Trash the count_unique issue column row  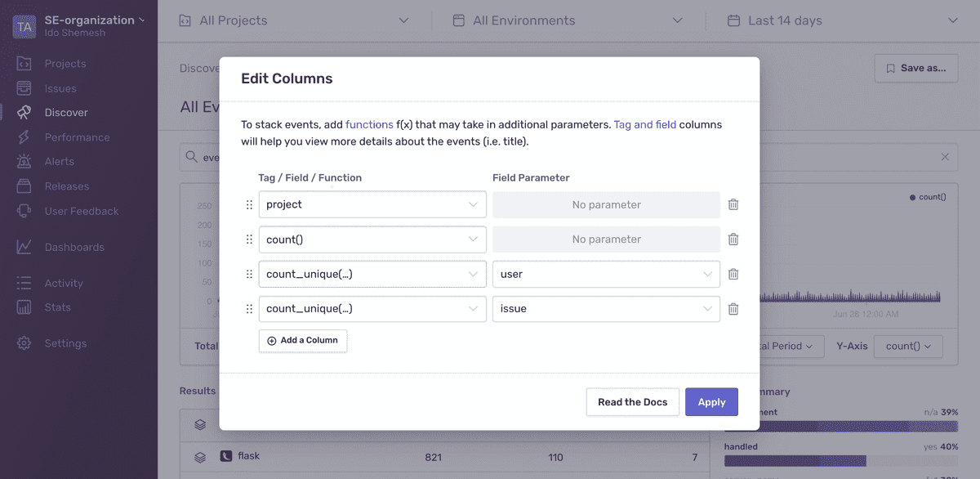coord(733,309)
